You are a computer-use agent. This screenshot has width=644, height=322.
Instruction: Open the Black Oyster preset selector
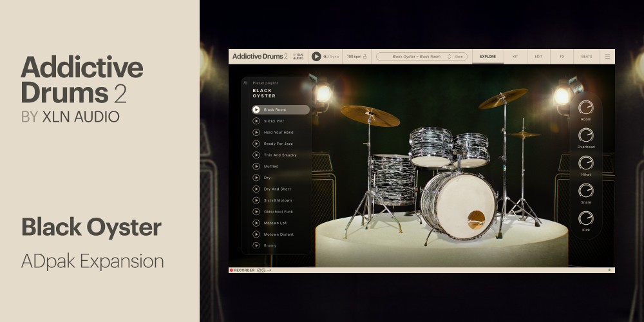pyautogui.click(x=416, y=57)
